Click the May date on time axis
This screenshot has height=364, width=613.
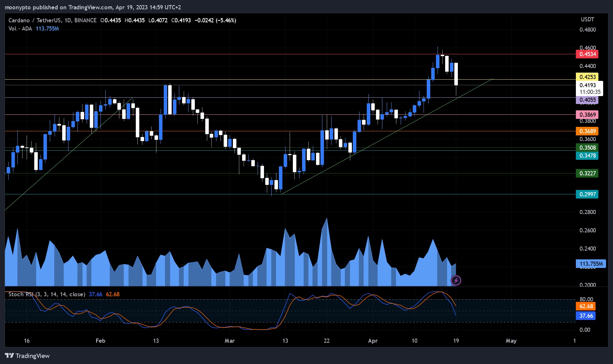point(511,341)
